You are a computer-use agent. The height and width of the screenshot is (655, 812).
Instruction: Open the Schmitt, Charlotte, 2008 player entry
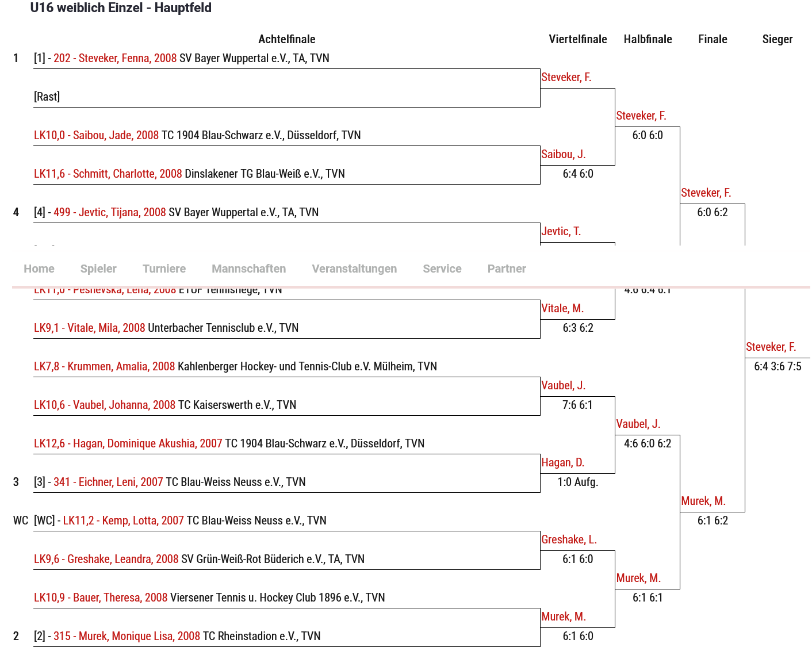108,174
